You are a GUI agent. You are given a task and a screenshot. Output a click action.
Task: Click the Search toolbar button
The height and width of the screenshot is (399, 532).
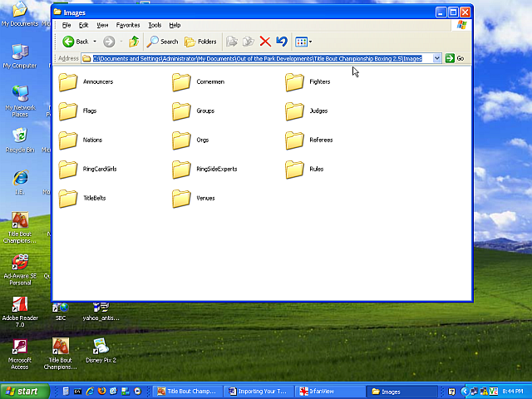tap(163, 42)
